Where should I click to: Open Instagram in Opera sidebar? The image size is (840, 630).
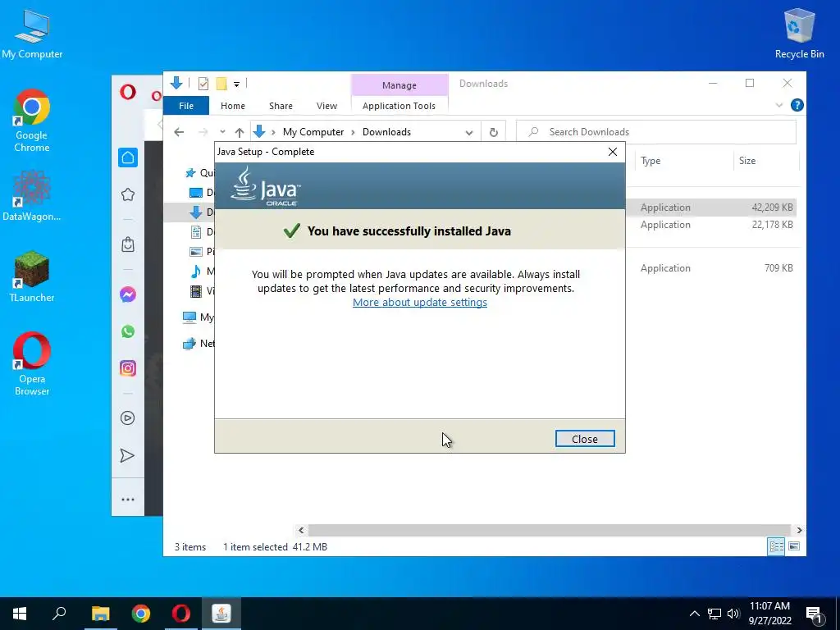(127, 368)
